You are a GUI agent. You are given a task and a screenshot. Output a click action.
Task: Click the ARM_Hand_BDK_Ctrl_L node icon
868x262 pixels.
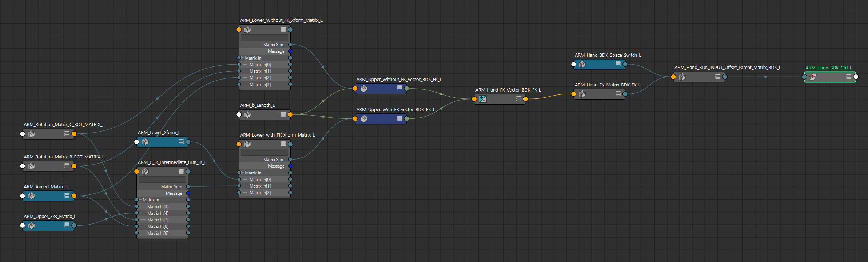pyautogui.click(x=813, y=77)
